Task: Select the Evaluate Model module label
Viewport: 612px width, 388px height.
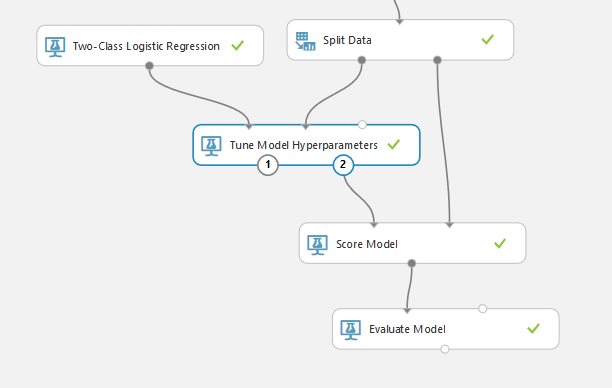Action: pos(407,329)
